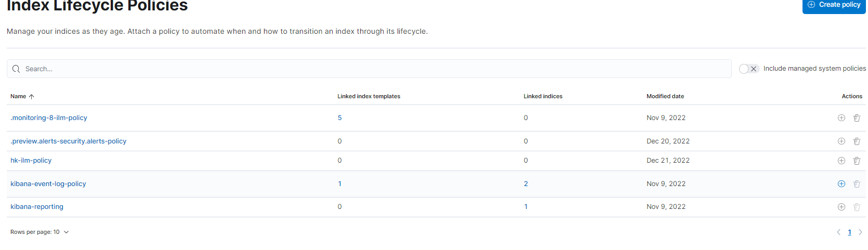Delete the .monitoring-8-ilm-policy policy

[857, 118]
